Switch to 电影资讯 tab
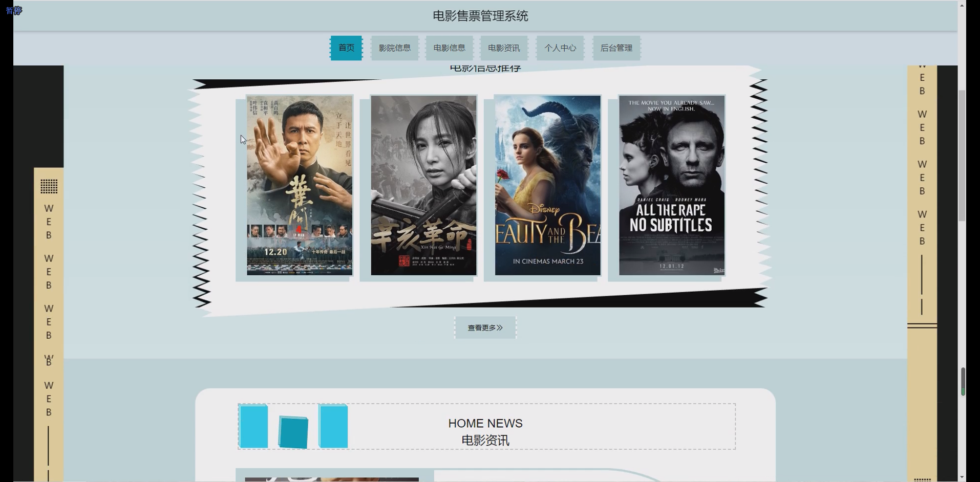The image size is (980, 482). click(504, 48)
